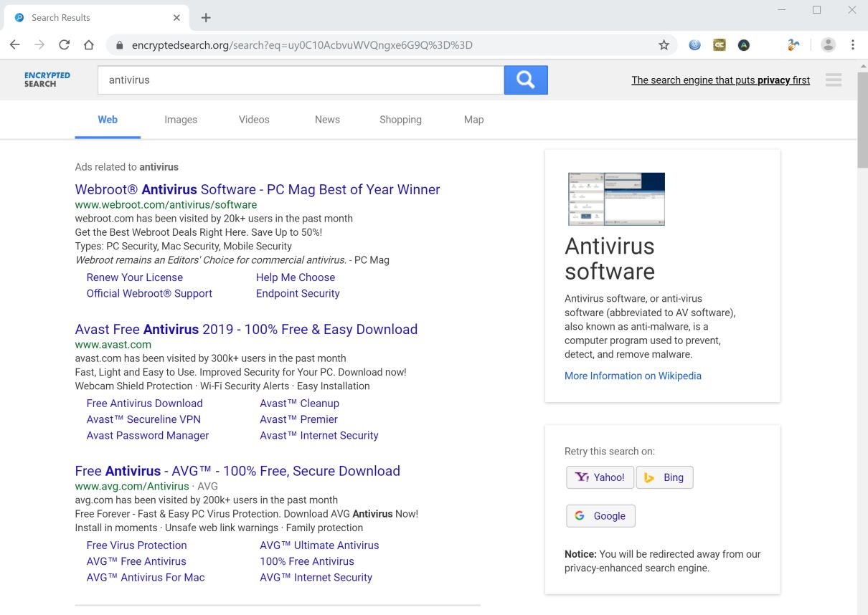
Task: Retry the search on Google
Action: (x=600, y=516)
